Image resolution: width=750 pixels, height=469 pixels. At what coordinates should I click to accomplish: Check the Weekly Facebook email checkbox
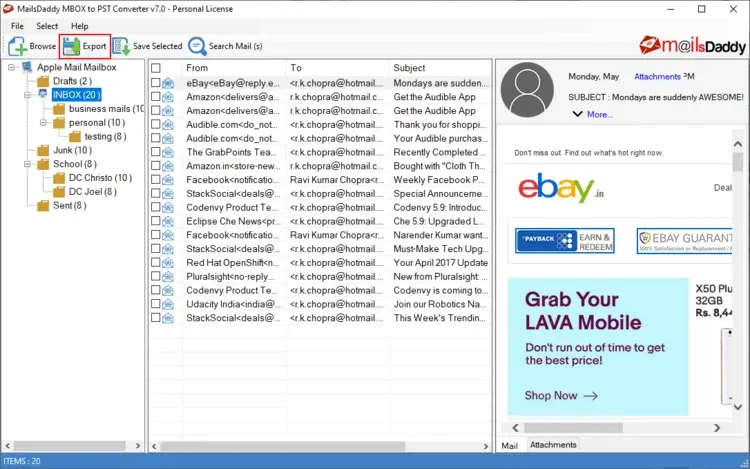[155, 180]
